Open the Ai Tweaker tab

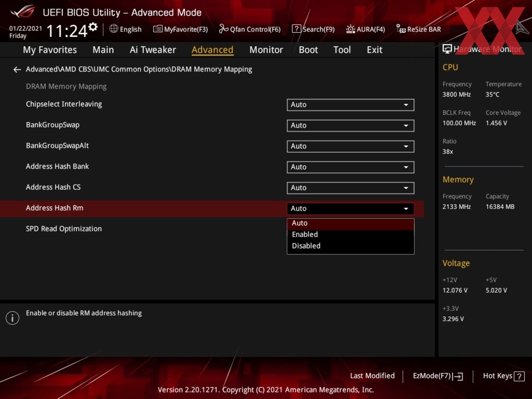tap(153, 50)
